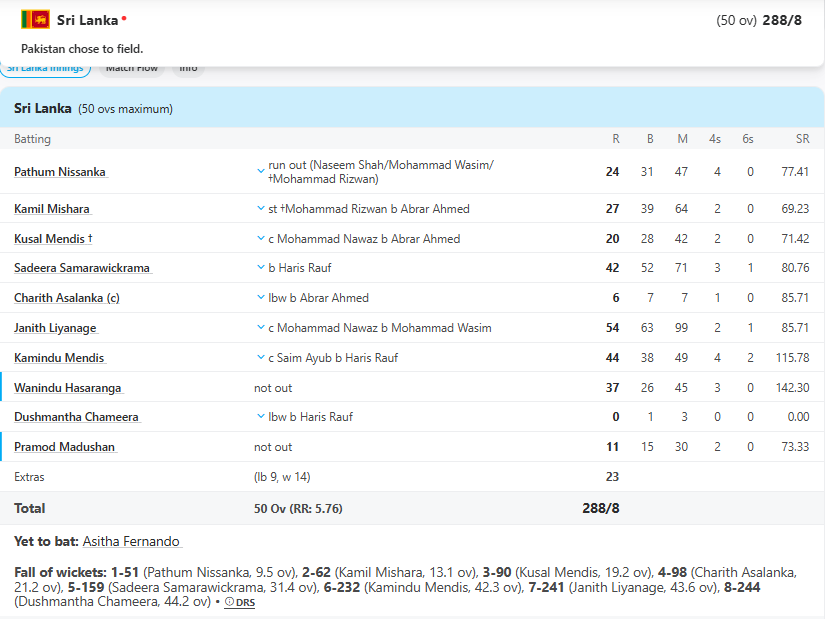Expand Kamindu Mendis dismissal chevron
This screenshot has width=825, height=619.
[261, 358]
